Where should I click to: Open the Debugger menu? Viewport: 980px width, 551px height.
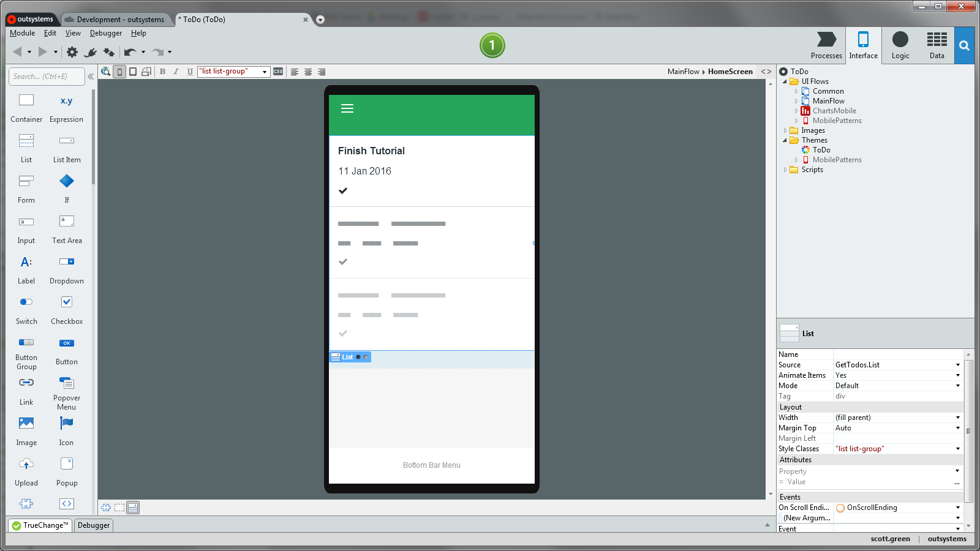tap(105, 33)
